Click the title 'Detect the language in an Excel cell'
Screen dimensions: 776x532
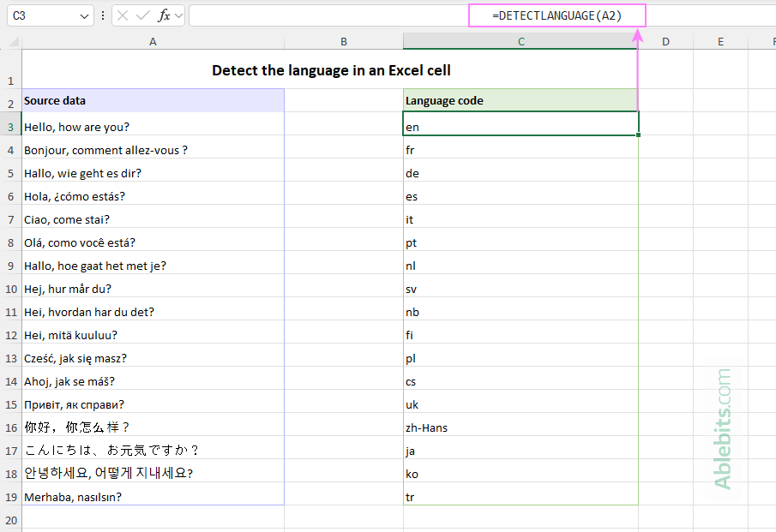(x=331, y=71)
